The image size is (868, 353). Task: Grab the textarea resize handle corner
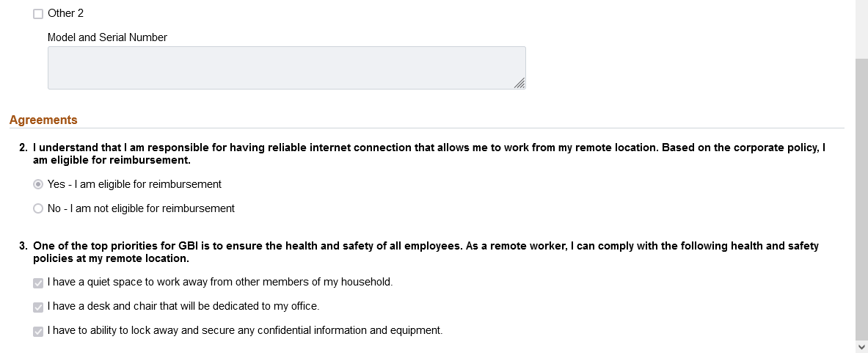tap(519, 83)
